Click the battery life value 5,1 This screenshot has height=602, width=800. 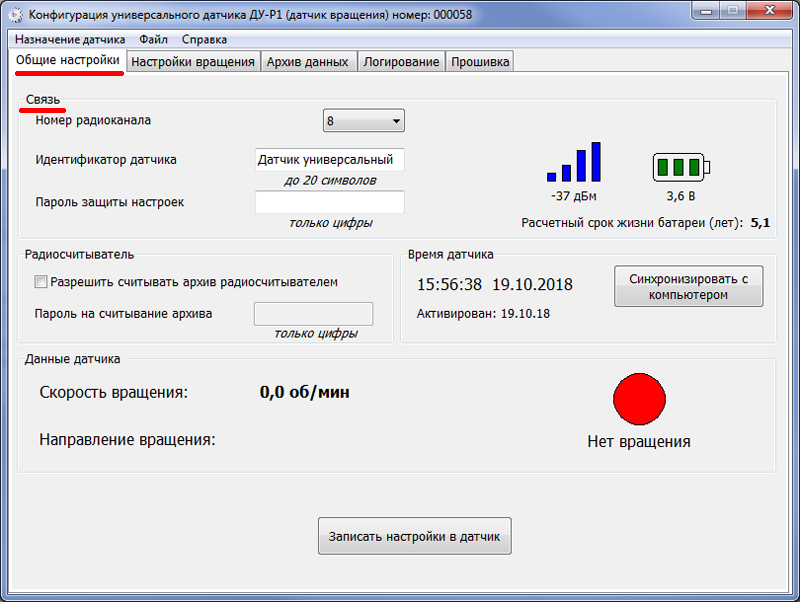pos(760,223)
